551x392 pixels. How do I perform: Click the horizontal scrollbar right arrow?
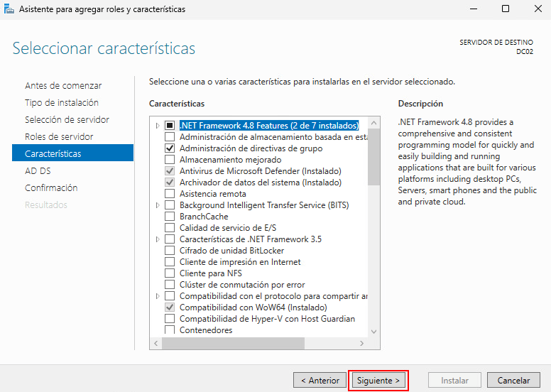[362, 344]
